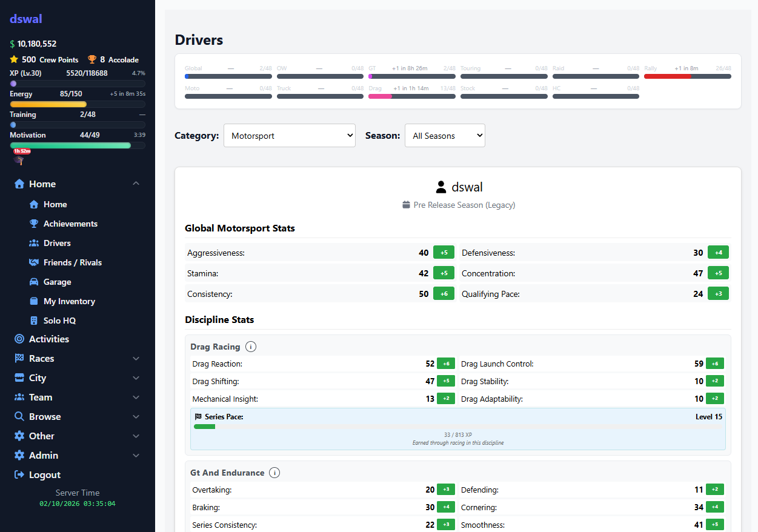The height and width of the screenshot is (532, 758).
Task: Expand the Races section chevron
Action: click(x=136, y=359)
